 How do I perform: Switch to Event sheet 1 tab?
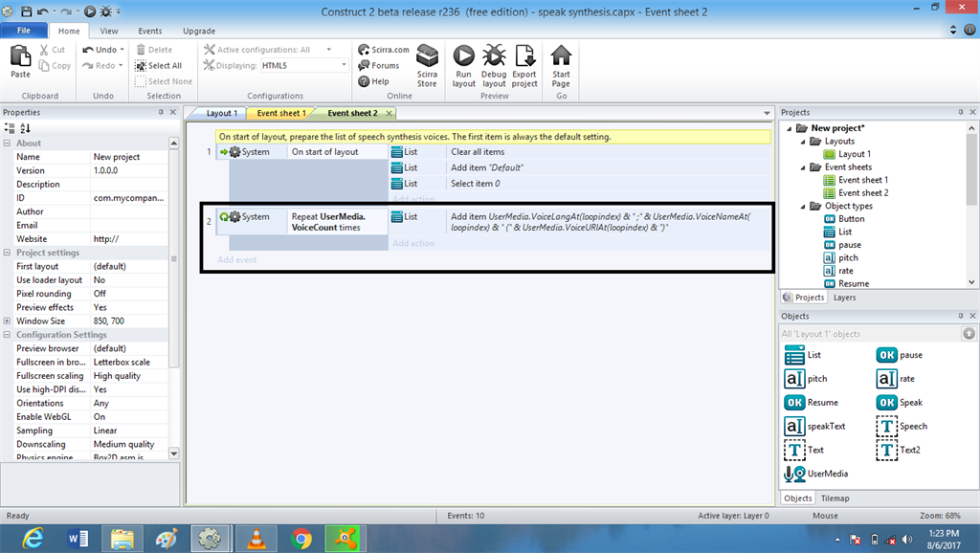(280, 113)
